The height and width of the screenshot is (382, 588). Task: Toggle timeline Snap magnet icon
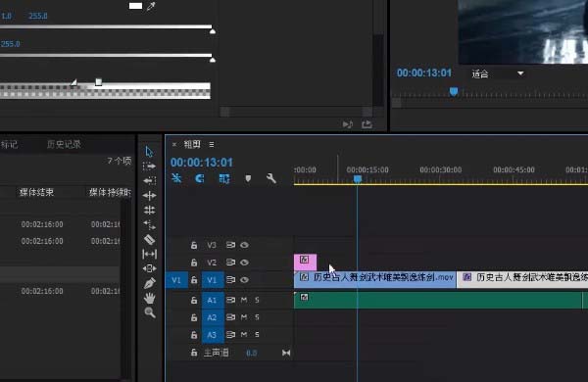click(x=200, y=178)
